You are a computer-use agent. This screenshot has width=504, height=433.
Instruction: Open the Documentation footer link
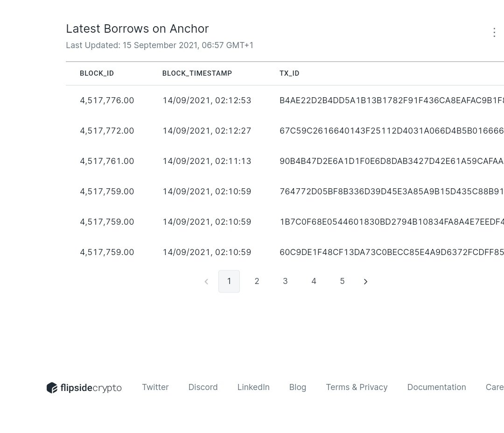tap(436, 387)
